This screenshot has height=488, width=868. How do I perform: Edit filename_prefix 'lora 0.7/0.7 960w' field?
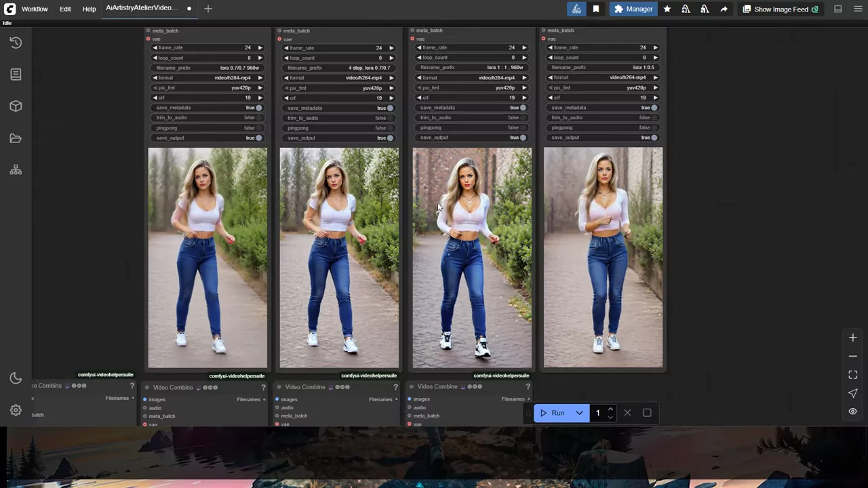208,68
